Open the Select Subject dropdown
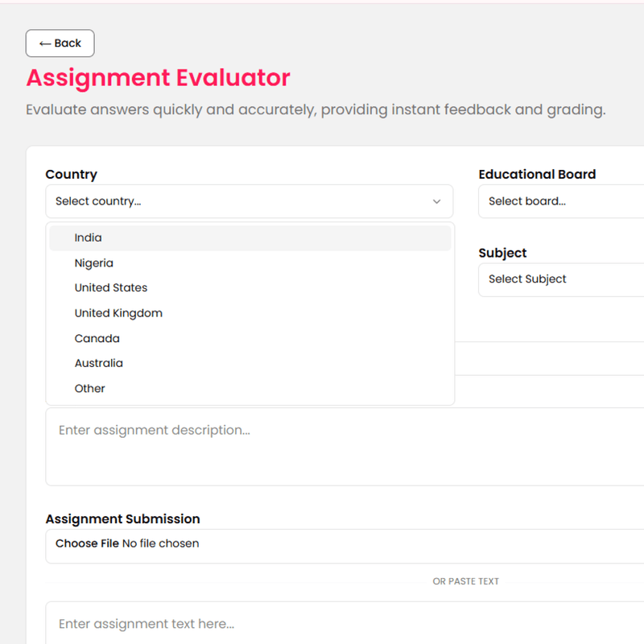This screenshot has width=644, height=644. pos(563,279)
